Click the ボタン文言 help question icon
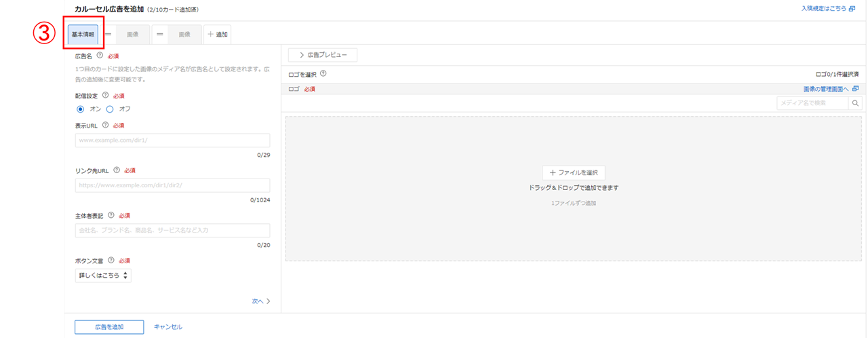Viewport: 868px width, 338px height. (111, 260)
